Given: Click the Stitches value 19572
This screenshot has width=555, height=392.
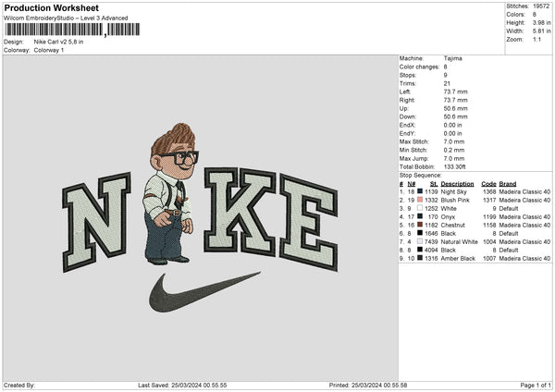Looking at the screenshot, I should point(541,6).
